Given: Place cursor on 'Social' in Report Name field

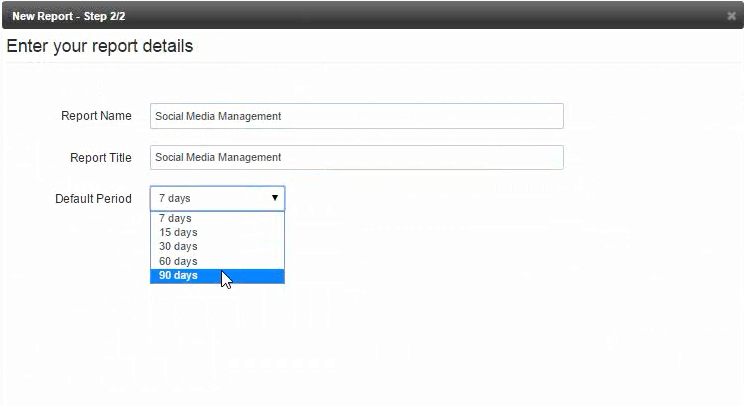Looking at the screenshot, I should (169, 116).
